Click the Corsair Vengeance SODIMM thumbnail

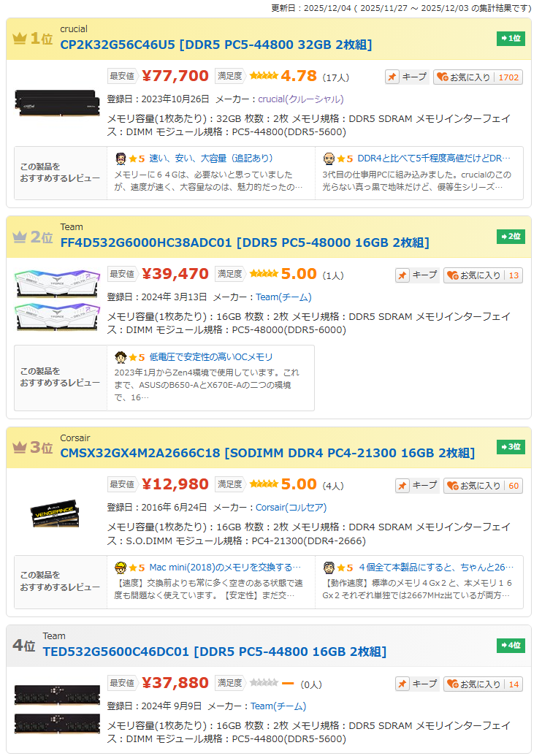coord(55,514)
